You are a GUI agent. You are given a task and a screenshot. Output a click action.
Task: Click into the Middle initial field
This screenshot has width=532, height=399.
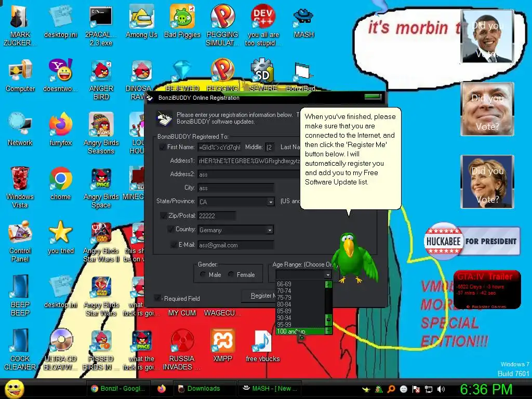pos(270,147)
